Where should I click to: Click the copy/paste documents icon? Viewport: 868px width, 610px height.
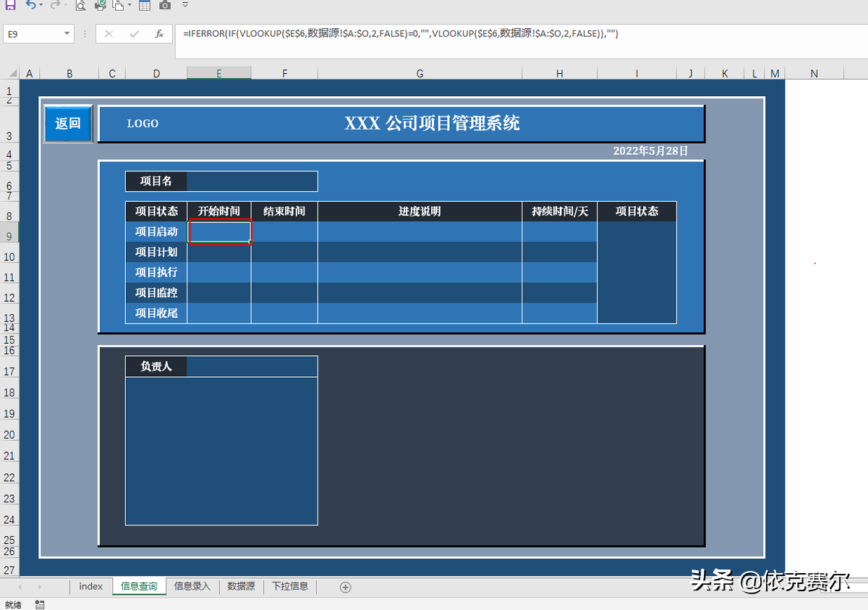coord(119,5)
